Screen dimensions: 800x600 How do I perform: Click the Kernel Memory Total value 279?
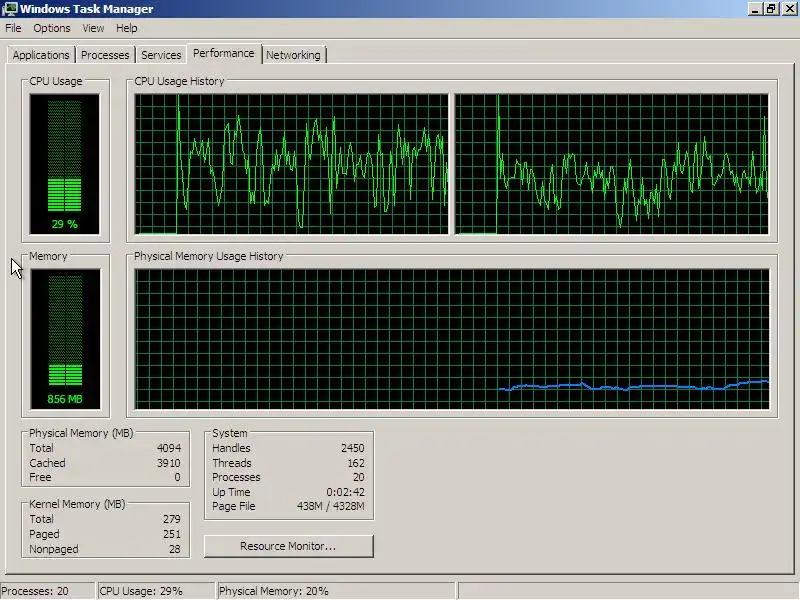pyautogui.click(x=172, y=519)
